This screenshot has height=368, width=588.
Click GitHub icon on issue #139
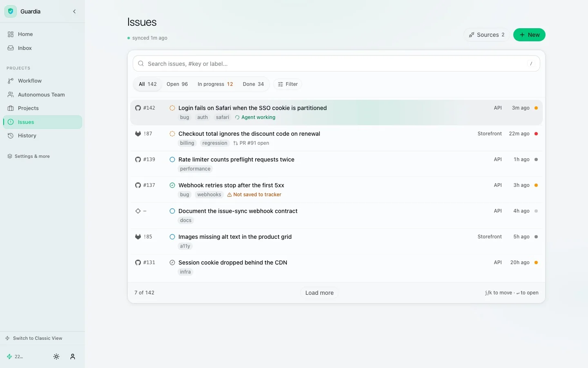pos(138,159)
